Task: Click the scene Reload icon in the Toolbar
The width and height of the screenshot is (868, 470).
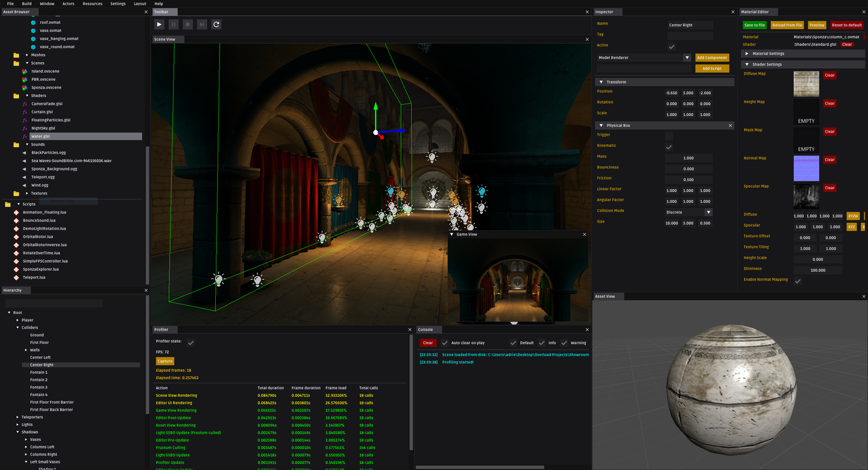Action: click(x=216, y=24)
